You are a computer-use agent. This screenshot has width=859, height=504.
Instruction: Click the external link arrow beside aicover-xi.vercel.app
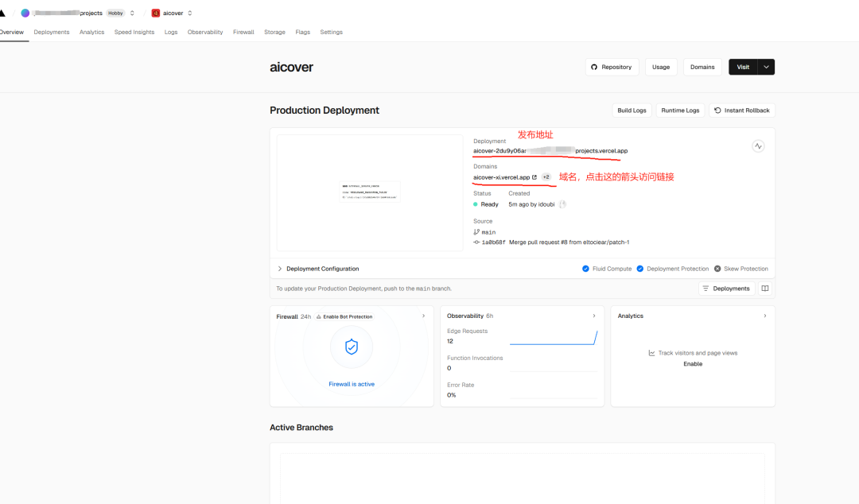pyautogui.click(x=534, y=177)
